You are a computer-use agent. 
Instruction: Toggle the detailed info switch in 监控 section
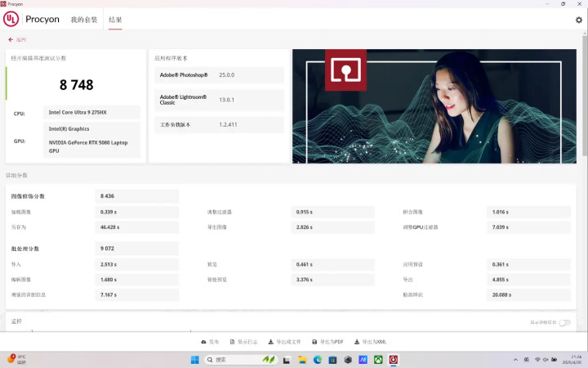(x=564, y=322)
